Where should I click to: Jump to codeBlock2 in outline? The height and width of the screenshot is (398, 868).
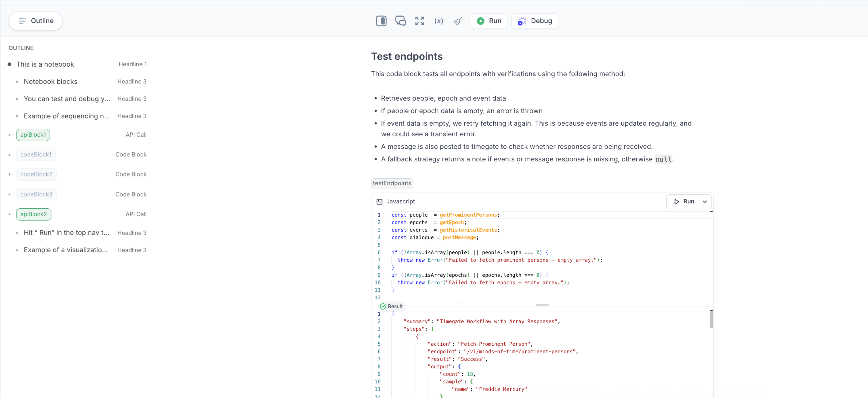point(36,174)
